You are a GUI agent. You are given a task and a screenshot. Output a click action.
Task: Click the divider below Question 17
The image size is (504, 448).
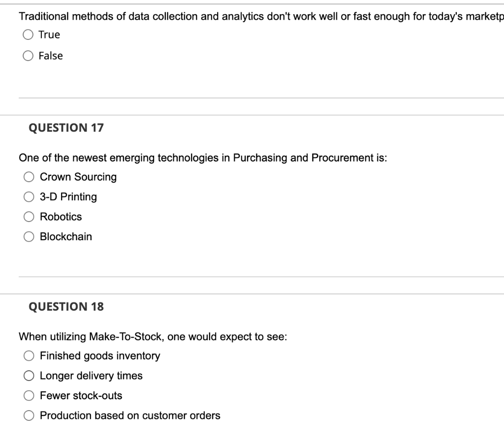click(252, 277)
